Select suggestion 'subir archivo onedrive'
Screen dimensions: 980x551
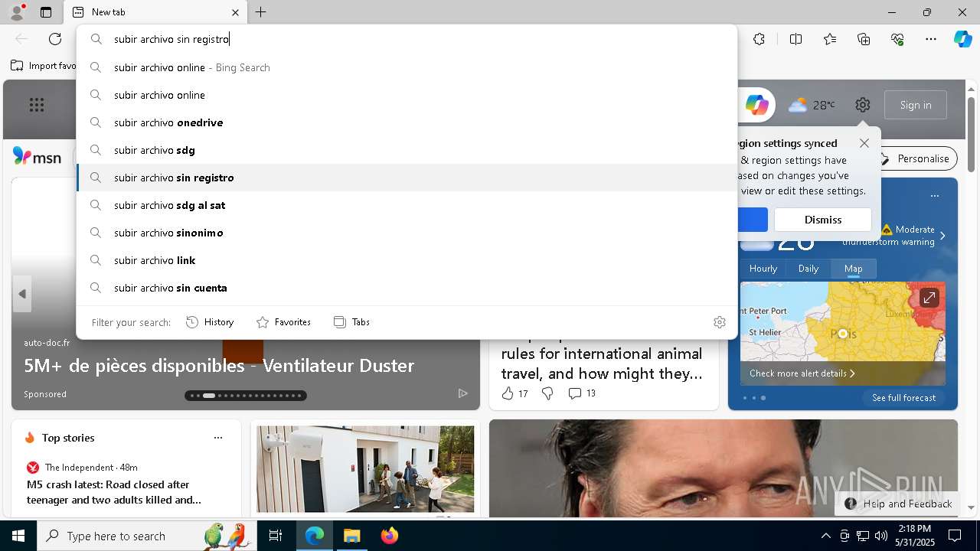tap(407, 122)
